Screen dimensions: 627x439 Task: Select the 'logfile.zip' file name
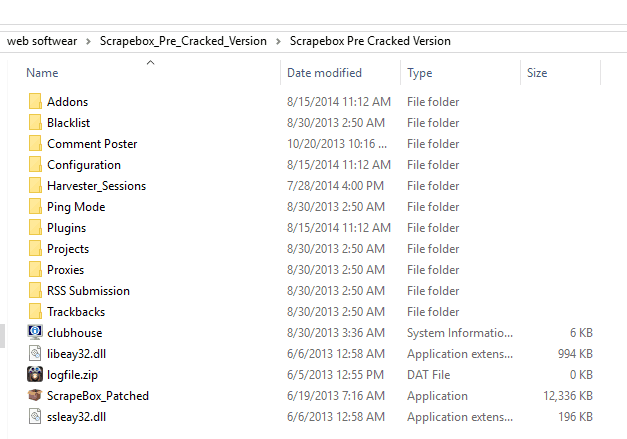[72, 375]
